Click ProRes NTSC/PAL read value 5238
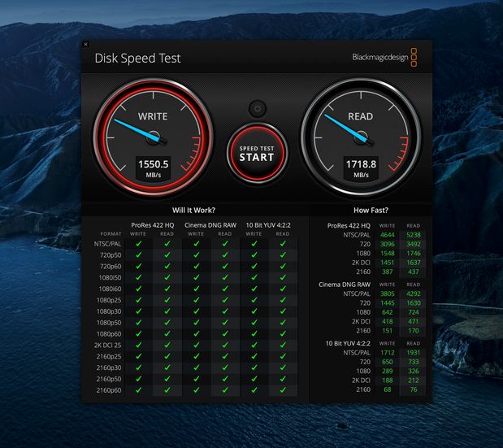This screenshot has height=448, width=503. coord(414,235)
